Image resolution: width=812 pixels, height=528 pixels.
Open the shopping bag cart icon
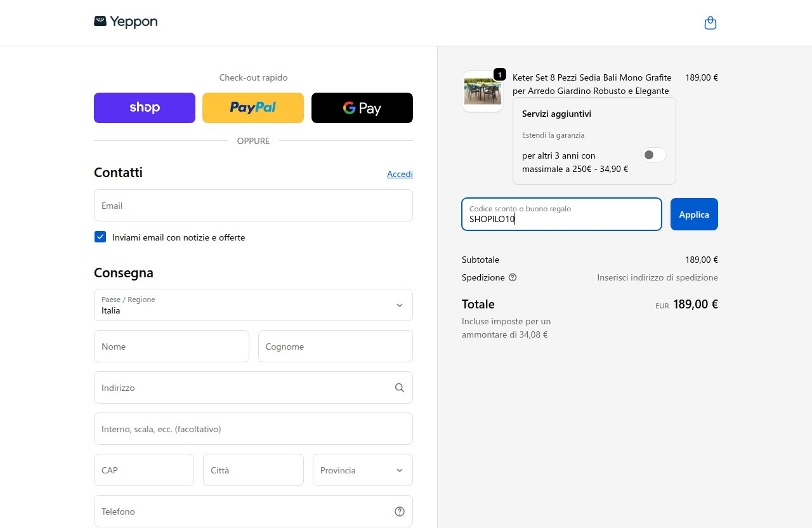(x=710, y=23)
